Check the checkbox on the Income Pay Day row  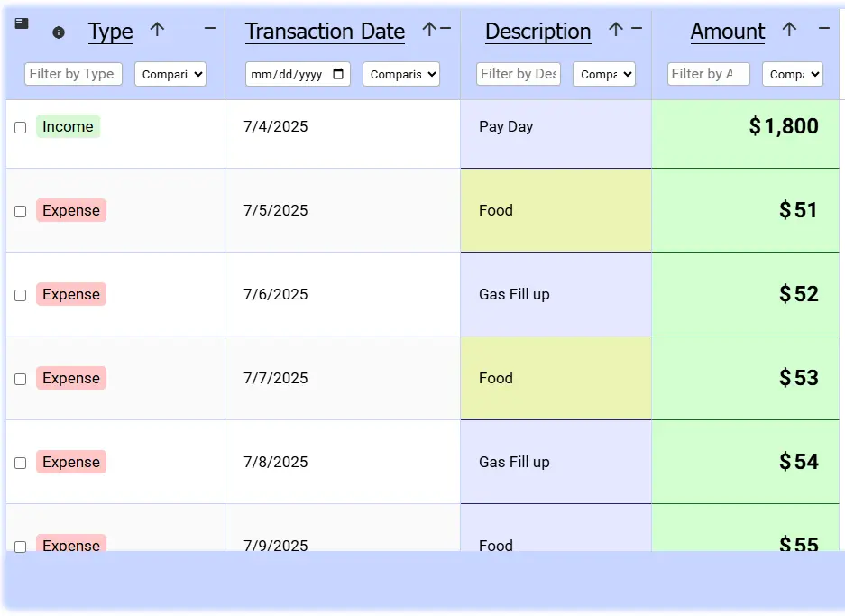[20, 127]
